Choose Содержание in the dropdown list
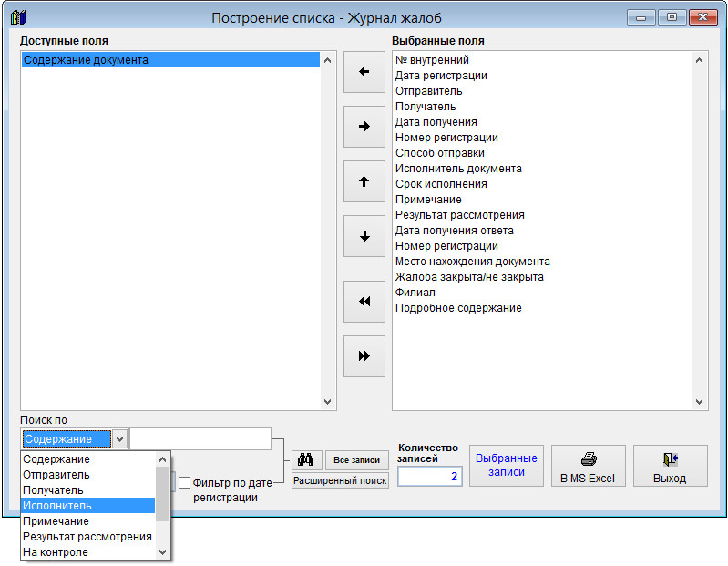728x566 pixels. pos(87,459)
